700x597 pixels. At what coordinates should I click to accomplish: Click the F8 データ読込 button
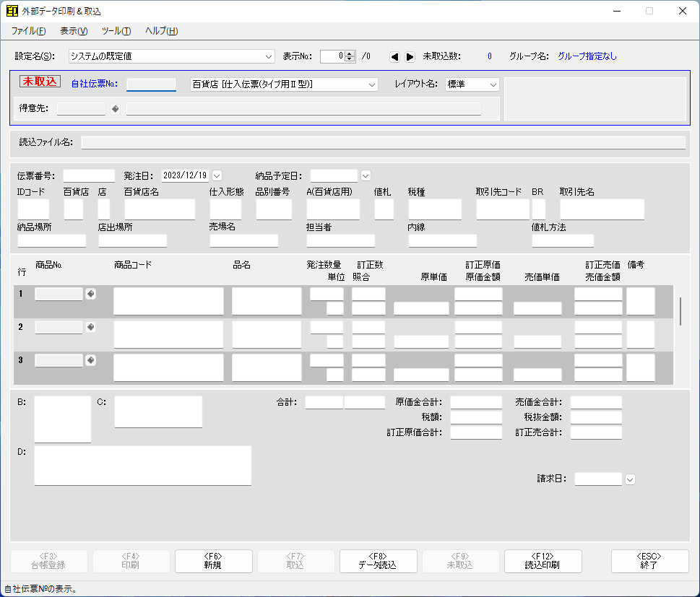click(x=378, y=561)
